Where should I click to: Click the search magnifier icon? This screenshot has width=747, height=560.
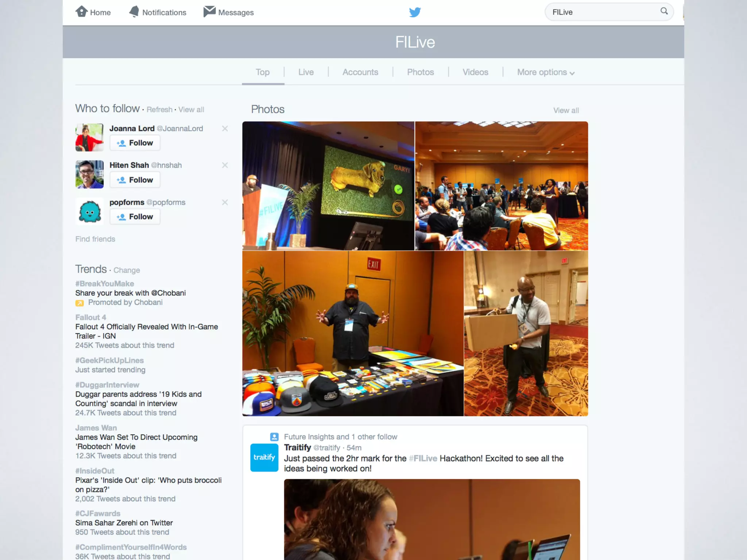(x=664, y=11)
